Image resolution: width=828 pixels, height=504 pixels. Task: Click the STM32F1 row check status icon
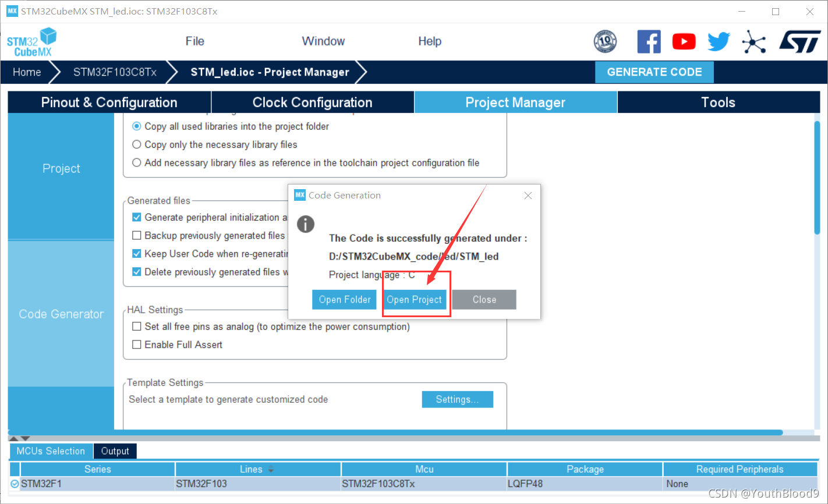[15, 484]
